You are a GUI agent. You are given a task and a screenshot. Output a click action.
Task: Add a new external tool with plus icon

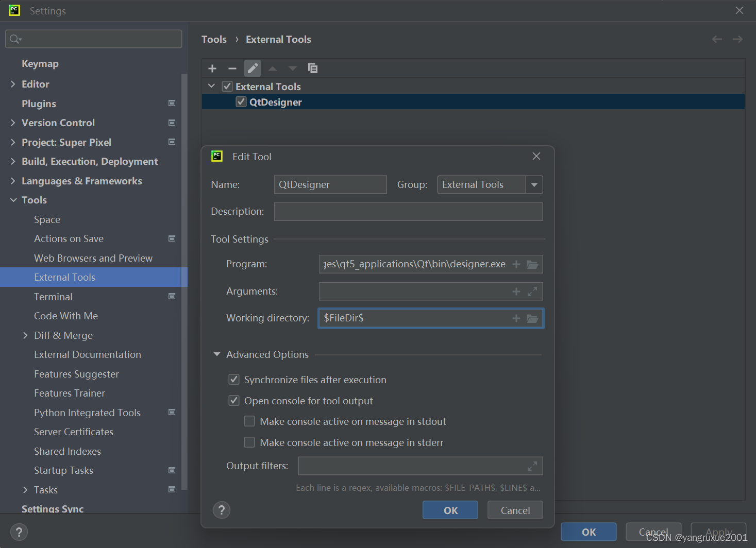pos(212,68)
